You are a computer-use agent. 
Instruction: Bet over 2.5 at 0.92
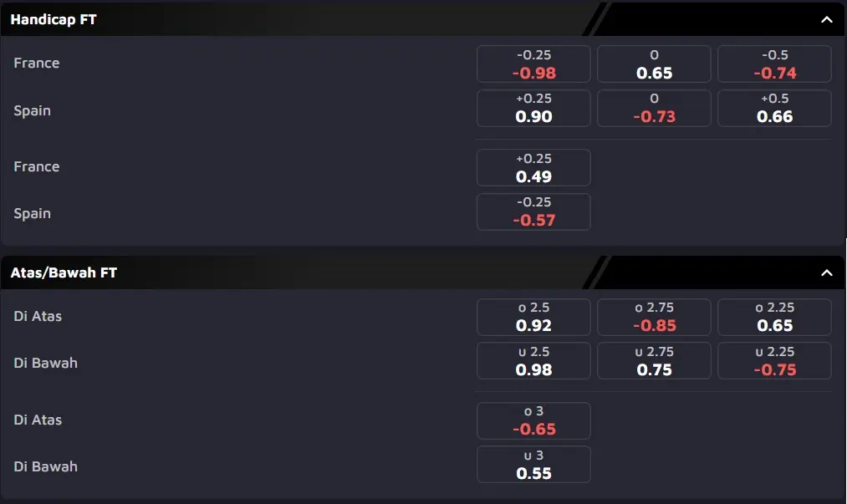click(x=533, y=317)
